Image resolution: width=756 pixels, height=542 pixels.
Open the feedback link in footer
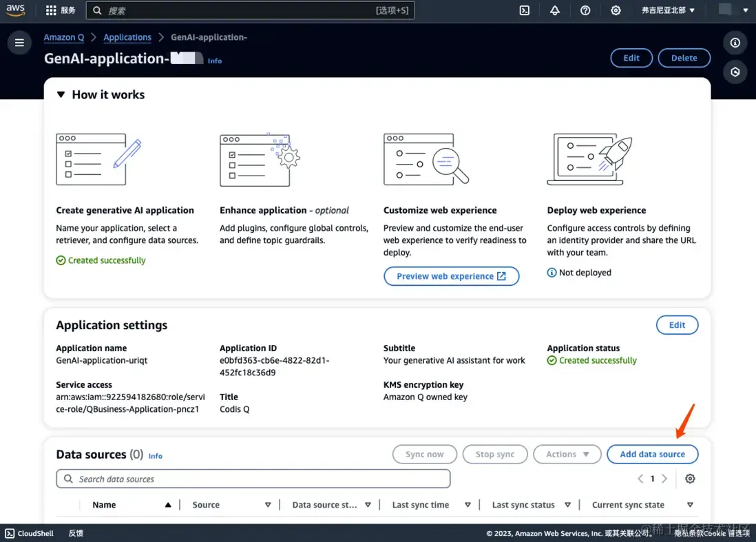(x=76, y=533)
